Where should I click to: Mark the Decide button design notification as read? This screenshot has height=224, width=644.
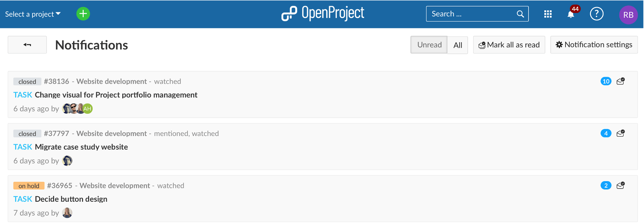(621, 185)
